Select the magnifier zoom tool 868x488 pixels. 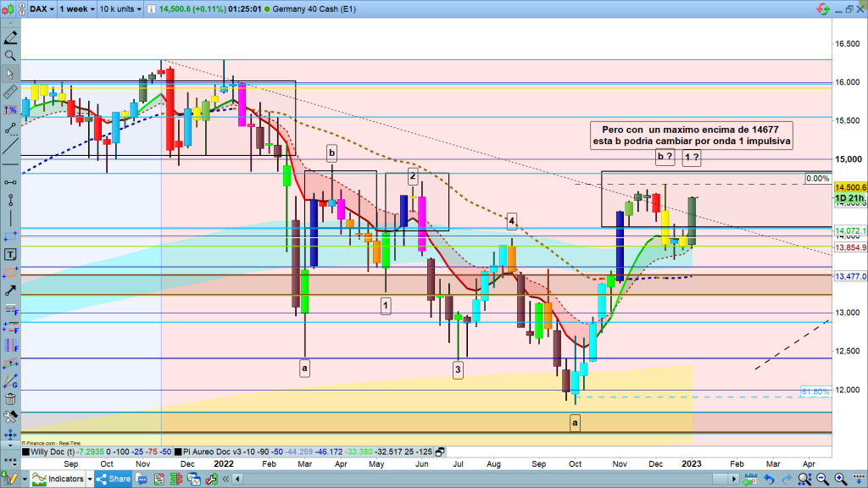click(10, 55)
